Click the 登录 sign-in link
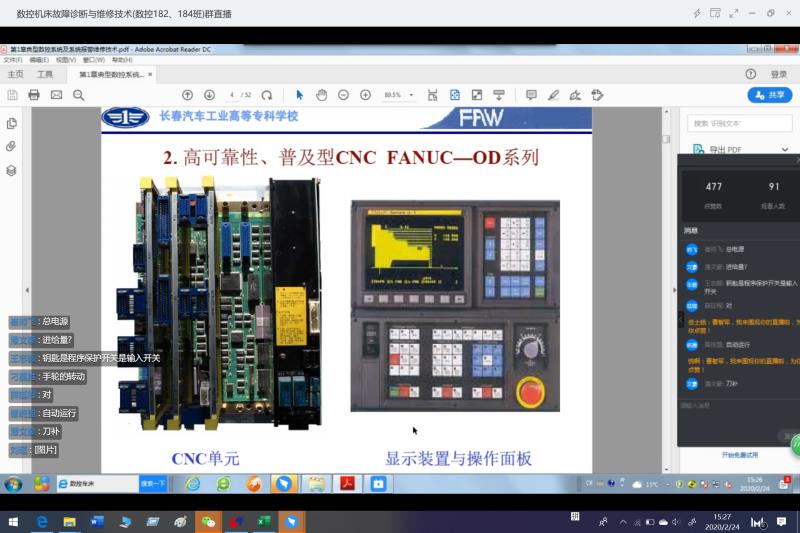Screen dimensions: 800x533 click(779, 74)
